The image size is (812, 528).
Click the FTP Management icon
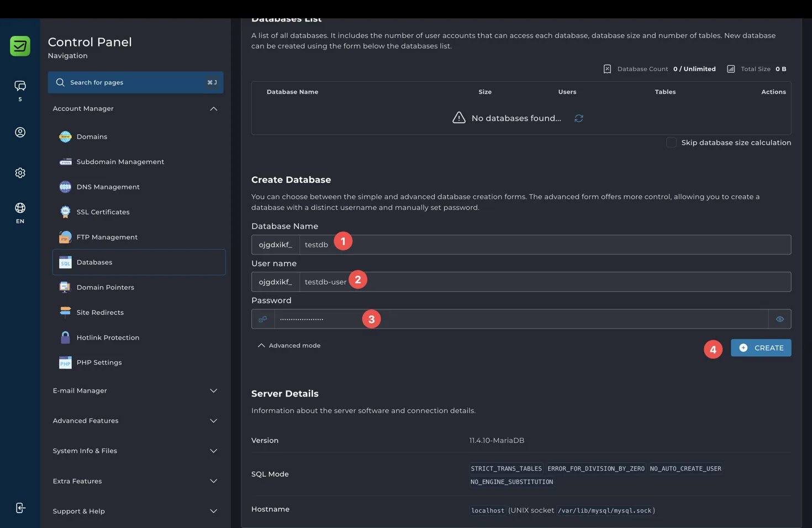[x=65, y=237]
